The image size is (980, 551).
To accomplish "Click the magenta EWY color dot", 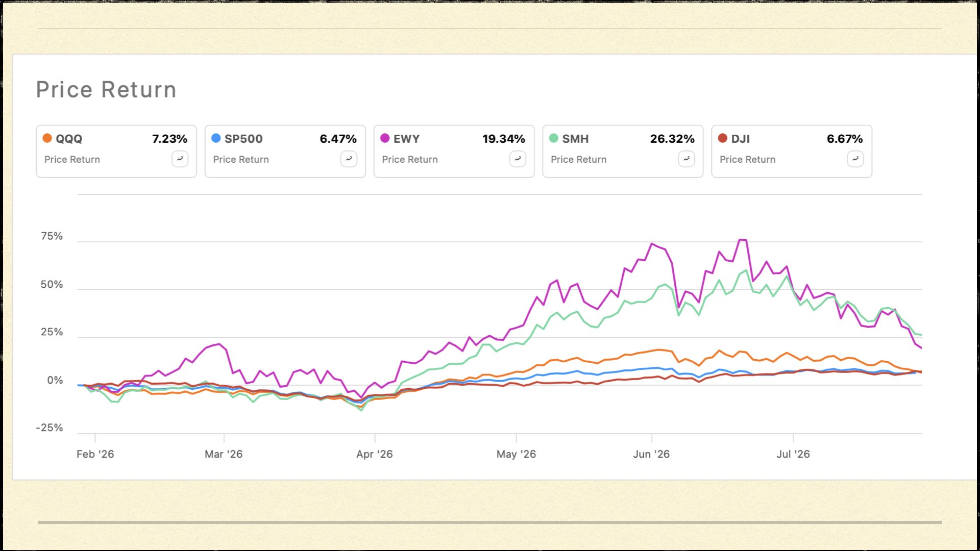I will (385, 138).
